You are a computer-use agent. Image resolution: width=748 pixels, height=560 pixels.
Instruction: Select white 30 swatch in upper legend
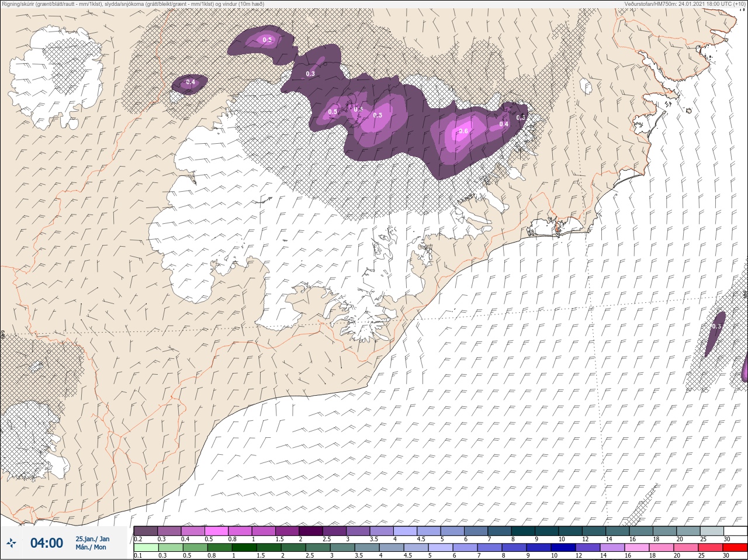735,531
